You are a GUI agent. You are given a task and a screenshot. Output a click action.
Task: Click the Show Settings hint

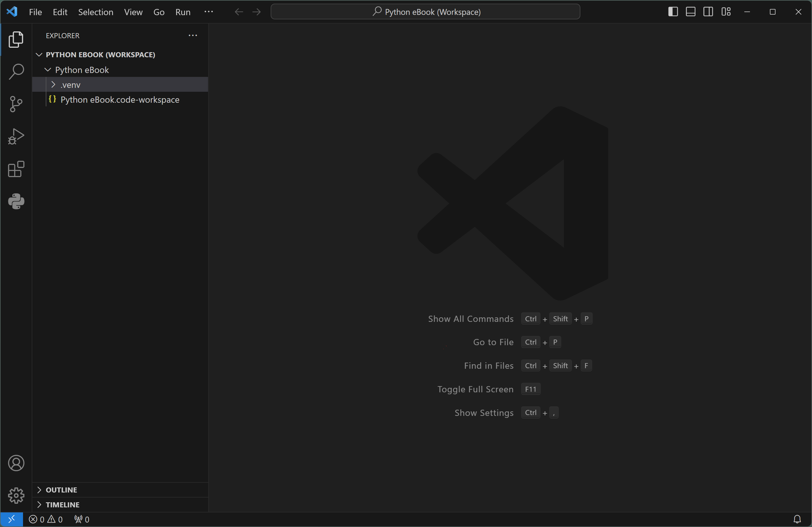pos(484,413)
